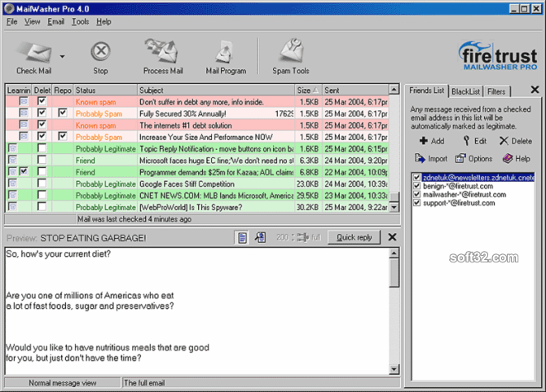Click 'Mail was last checked 4 minutes ago' status
Viewport: 546px width, 392px height.
pyautogui.click(x=134, y=219)
